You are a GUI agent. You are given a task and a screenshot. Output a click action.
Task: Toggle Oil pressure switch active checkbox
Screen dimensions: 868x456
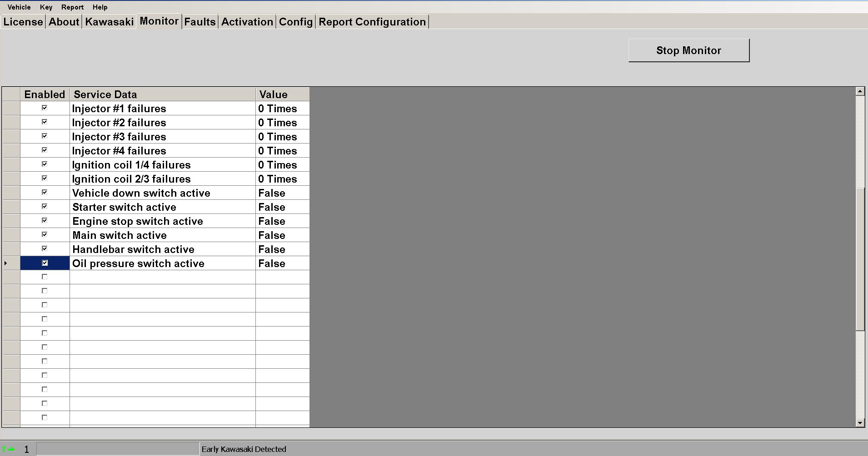(x=45, y=263)
